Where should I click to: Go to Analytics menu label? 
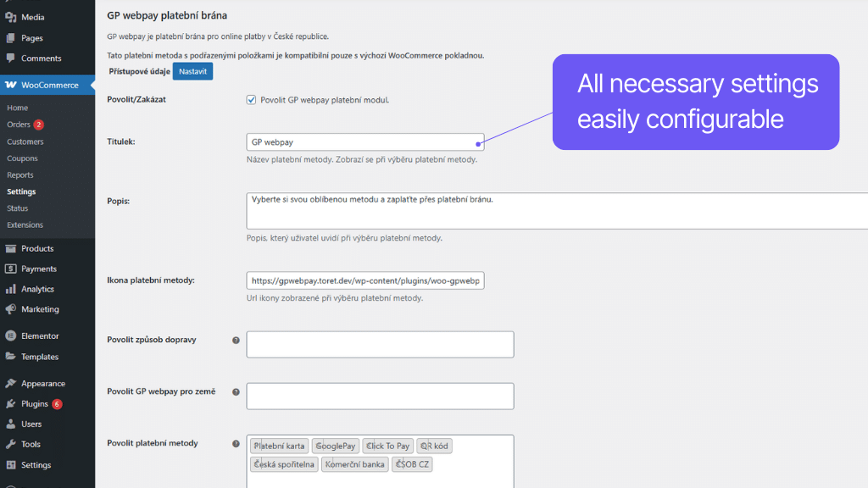(37, 289)
